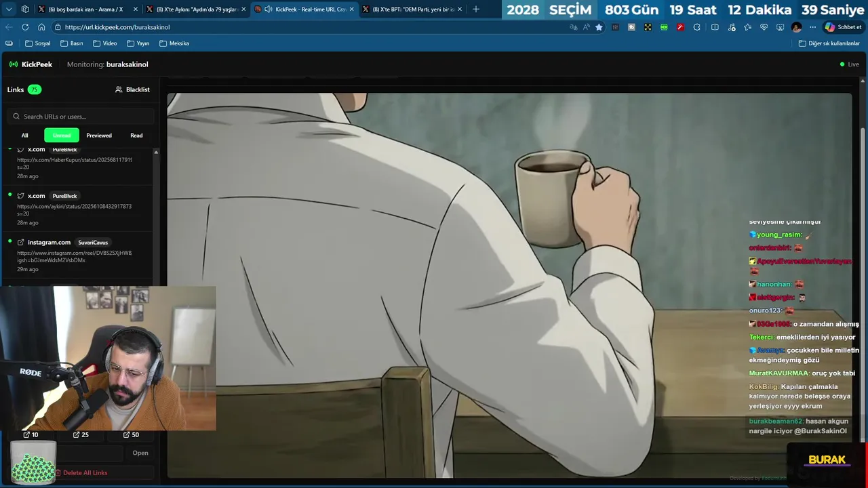Click external-link icon beside instagram.com

click(21, 242)
